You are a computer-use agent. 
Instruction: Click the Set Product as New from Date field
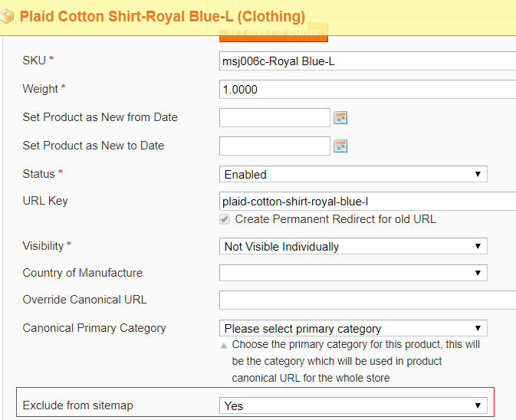[274, 117]
